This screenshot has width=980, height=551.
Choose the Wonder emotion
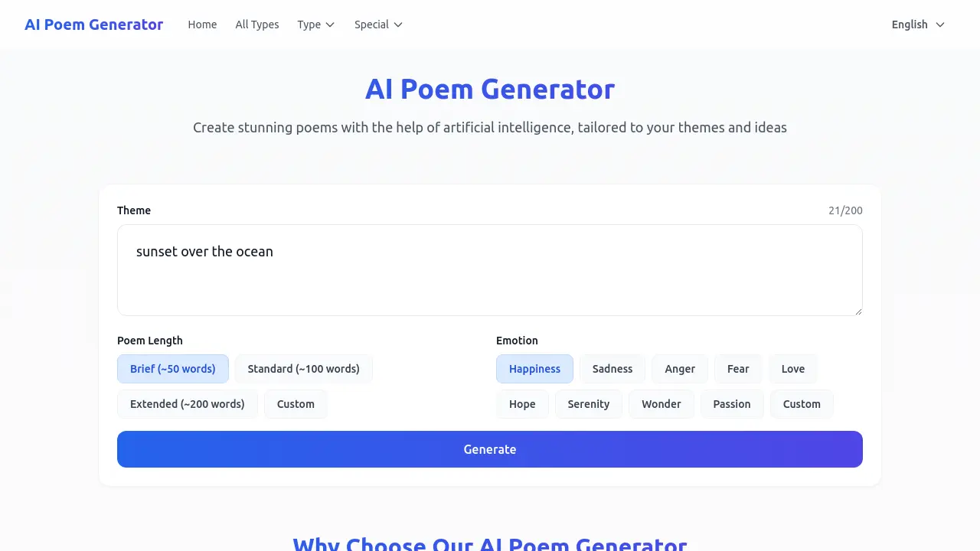661,403
